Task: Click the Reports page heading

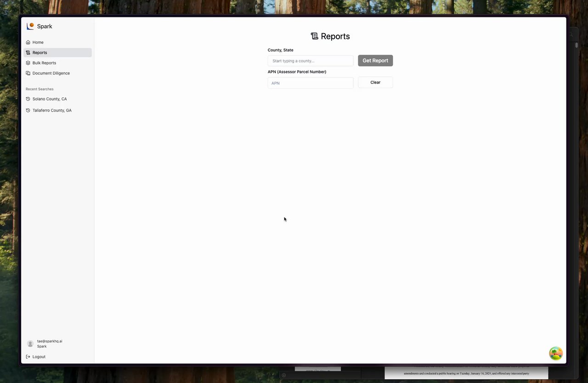Action: [330, 36]
